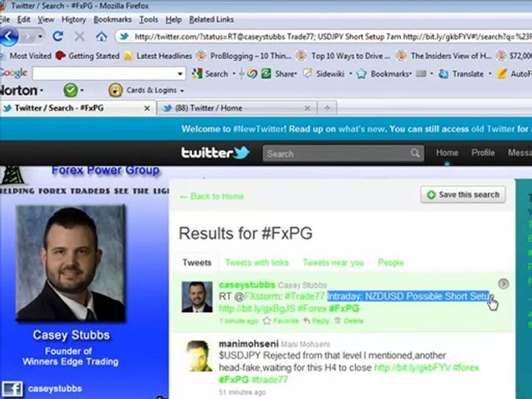
Task: Open the View menu
Action: tap(46, 20)
